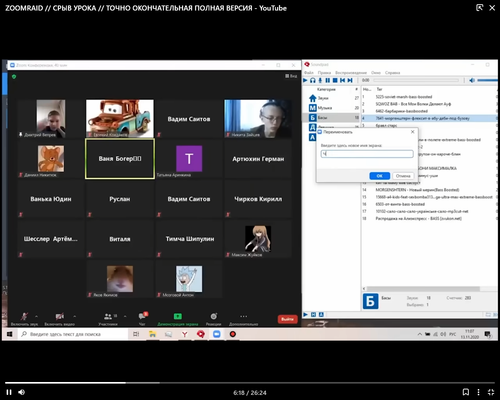Select sound 17 сало-сало-сало track
500x400 pixels.
[x=429, y=211]
